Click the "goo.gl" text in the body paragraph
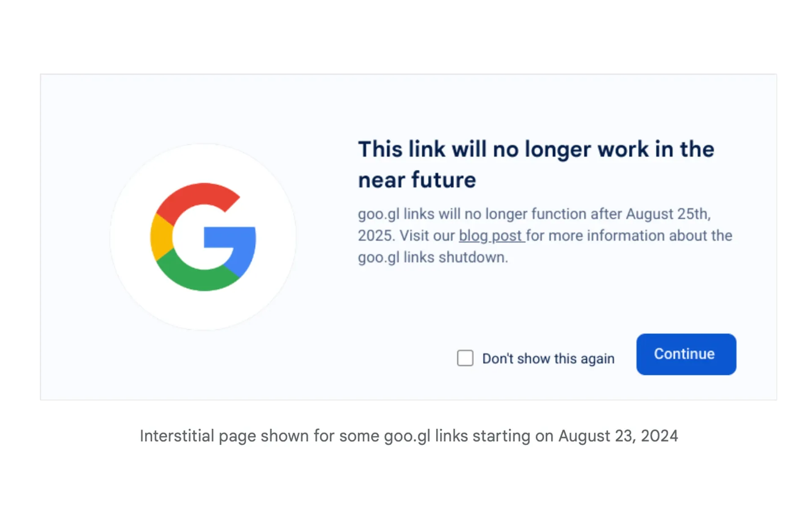The image size is (812, 508). (378, 214)
